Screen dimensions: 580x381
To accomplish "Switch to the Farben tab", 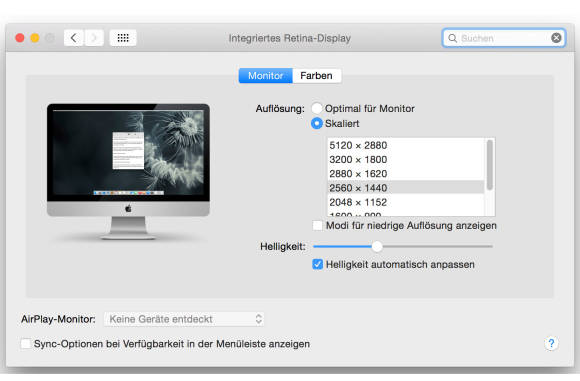I will (x=316, y=76).
